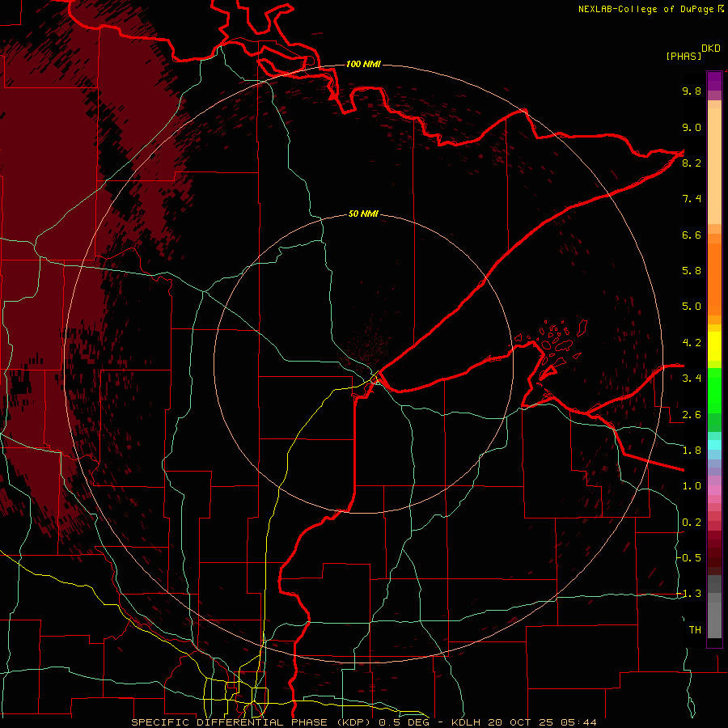This screenshot has height=728, width=728.
Task: Click the -1.3 legend value
Action: coord(688,594)
